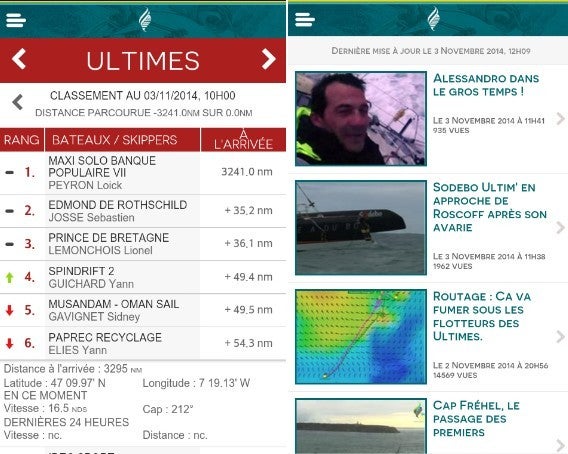Tap the '14569 vues' view count
Viewport: 568px width, 454px height.
(455, 375)
